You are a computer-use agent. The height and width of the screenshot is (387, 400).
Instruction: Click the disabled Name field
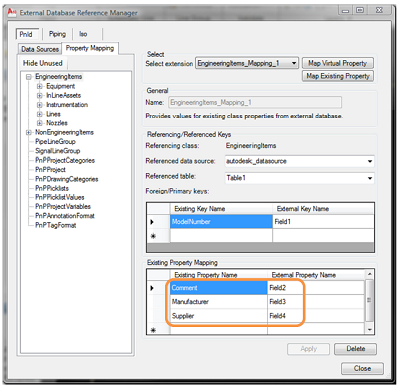click(255, 103)
